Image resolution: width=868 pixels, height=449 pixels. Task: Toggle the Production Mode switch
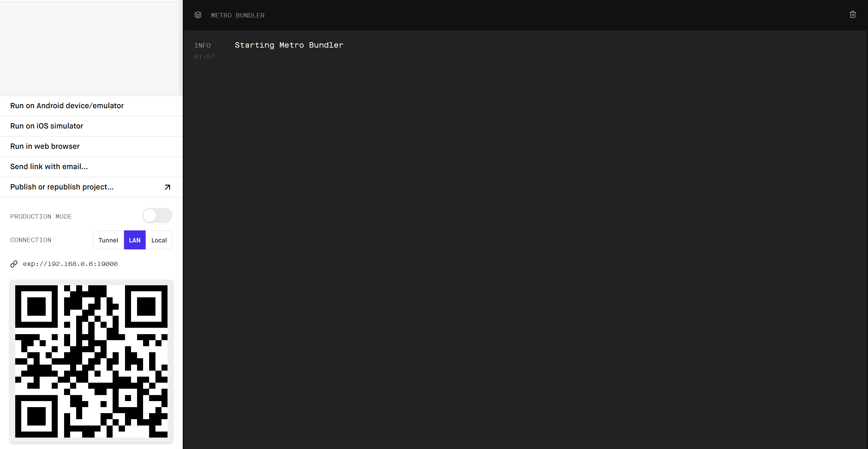pos(157,215)
